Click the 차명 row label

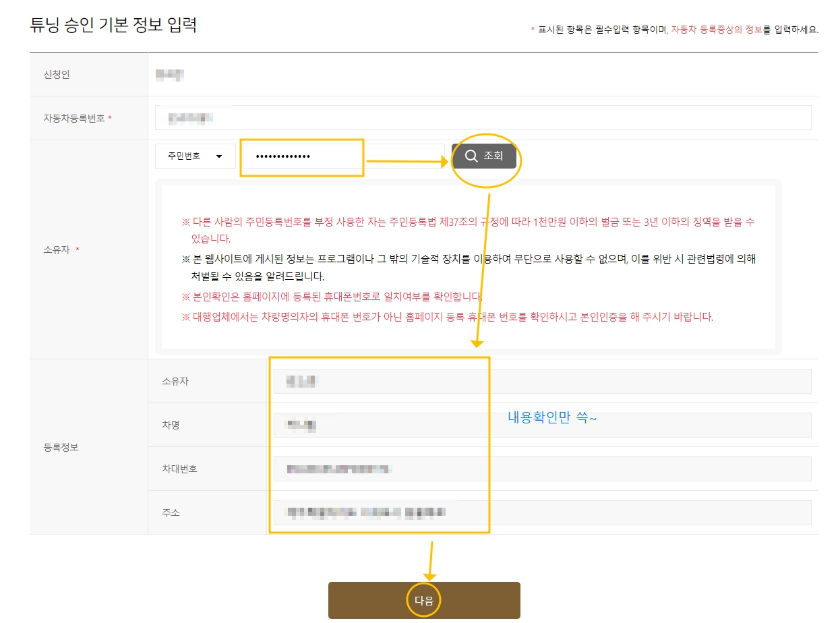pyautogui.click(x=171, y=425)
